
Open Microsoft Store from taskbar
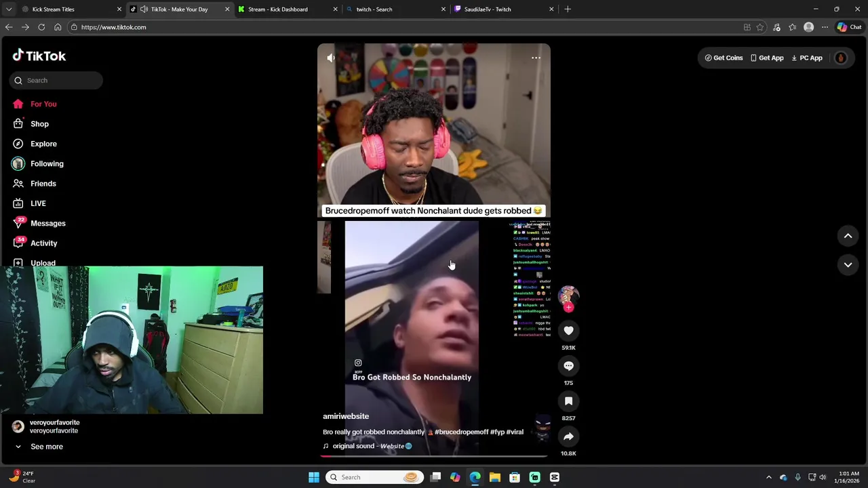(x=515, y=477)
